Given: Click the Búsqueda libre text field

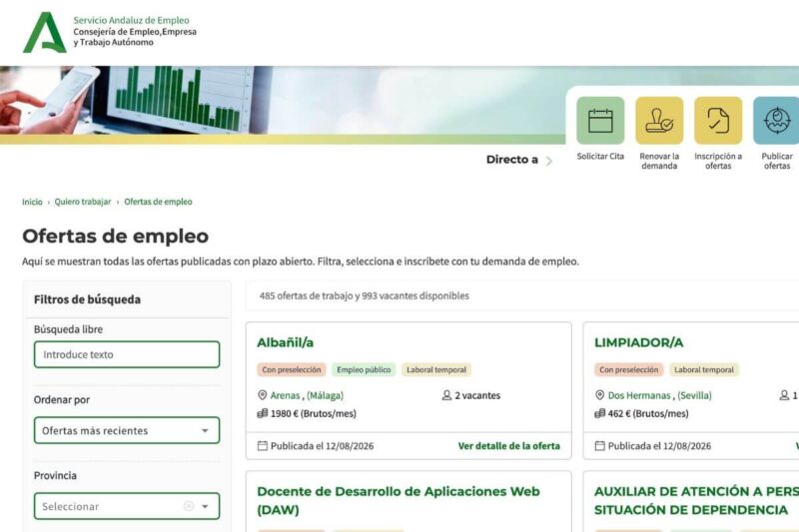Looking at the screenshot, I should (x=127, y=354).
